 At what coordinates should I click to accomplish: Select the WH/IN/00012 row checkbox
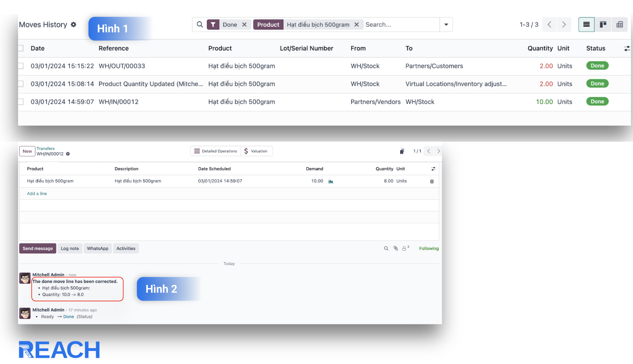21,102
